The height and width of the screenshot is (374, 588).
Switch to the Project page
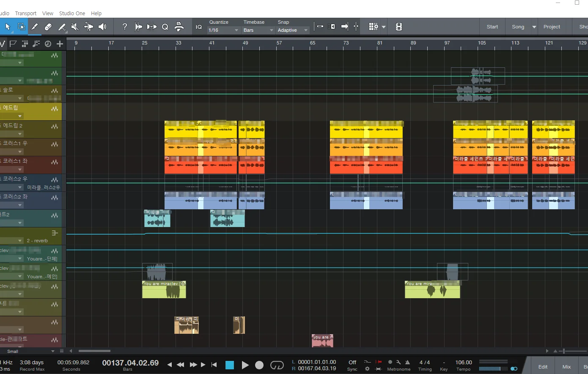(552, 27)
